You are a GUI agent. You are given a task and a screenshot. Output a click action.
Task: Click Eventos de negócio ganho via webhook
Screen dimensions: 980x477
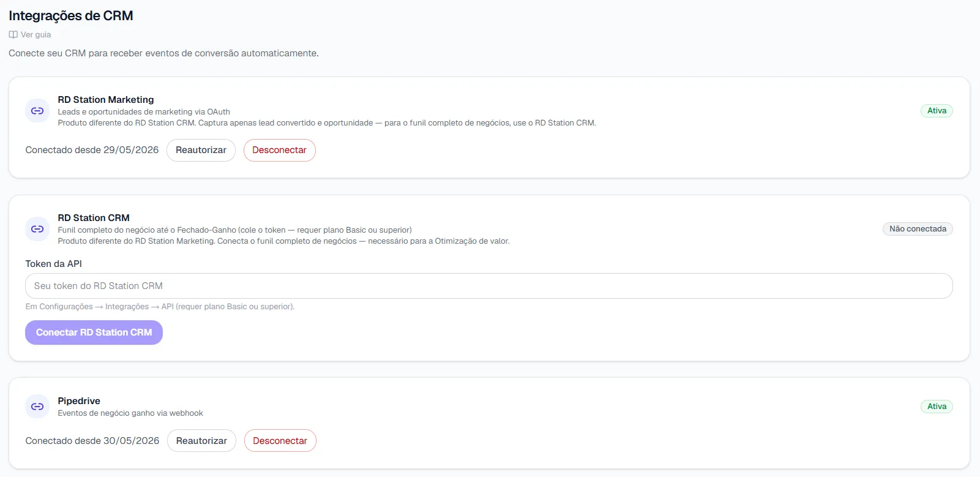[x=130, y=413]
